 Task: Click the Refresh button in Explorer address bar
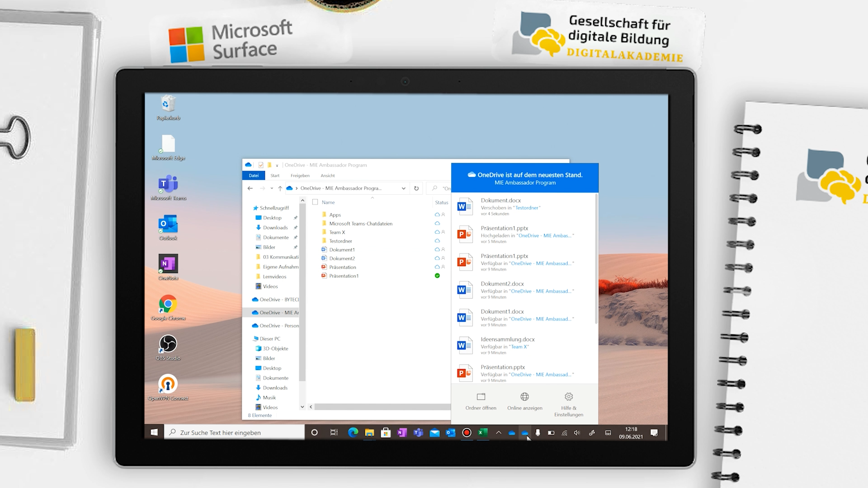point(416,188)
